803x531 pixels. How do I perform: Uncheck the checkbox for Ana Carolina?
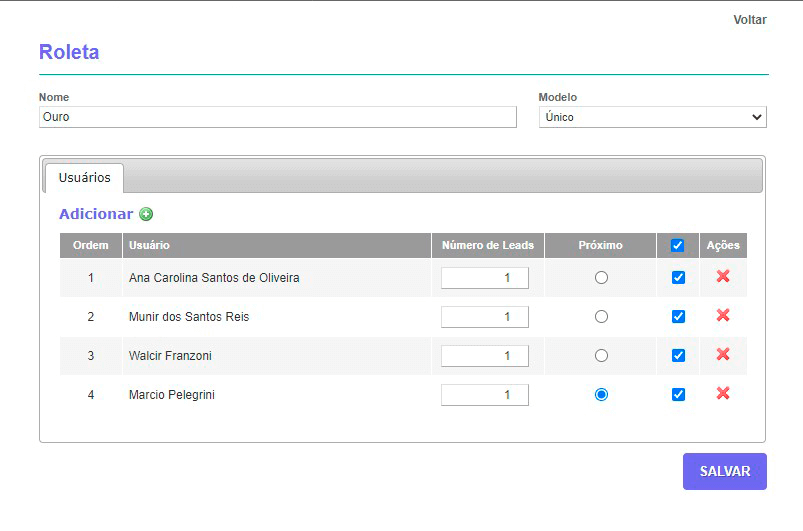point(678,277)
